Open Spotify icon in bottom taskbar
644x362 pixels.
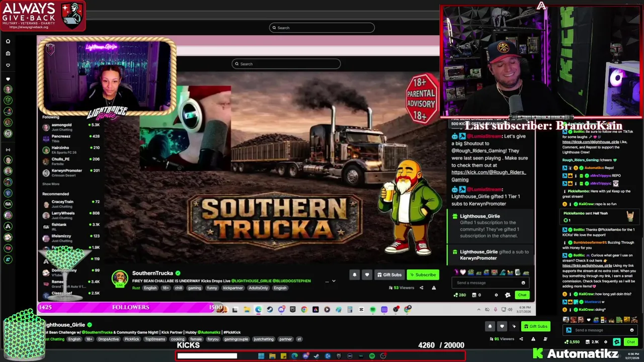372,356
